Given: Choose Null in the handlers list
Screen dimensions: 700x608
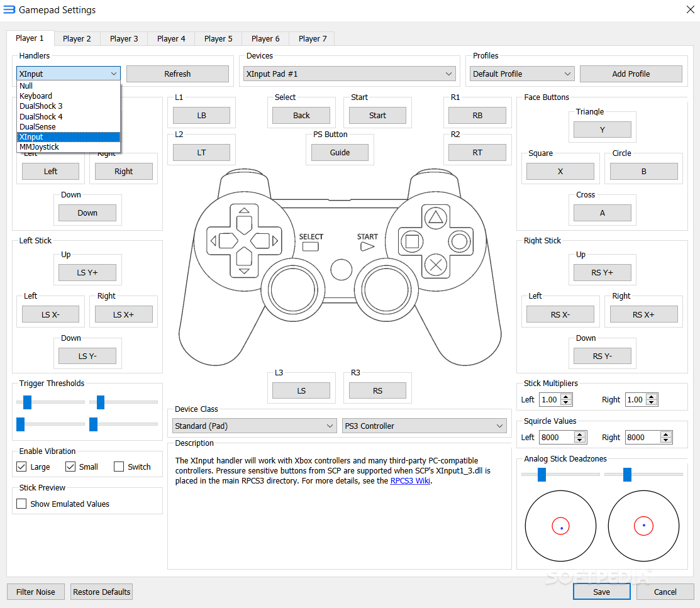Looking at the screenshot, I should [x=69, y=86].
